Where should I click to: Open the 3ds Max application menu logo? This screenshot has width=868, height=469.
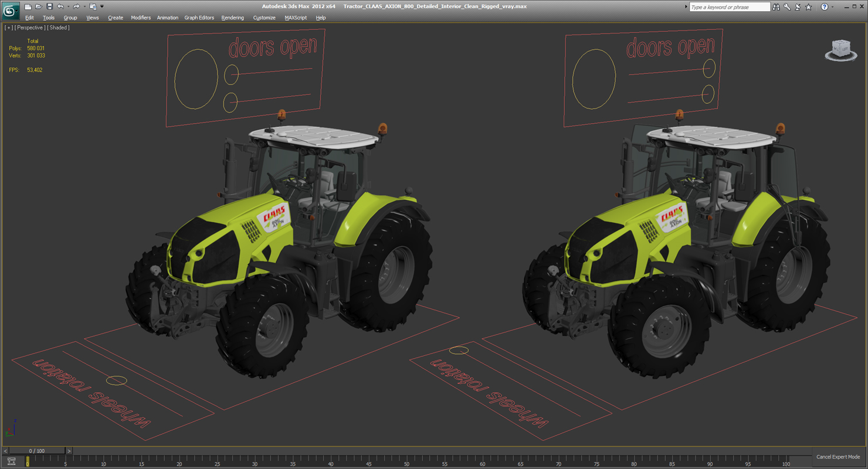point(11,10)
